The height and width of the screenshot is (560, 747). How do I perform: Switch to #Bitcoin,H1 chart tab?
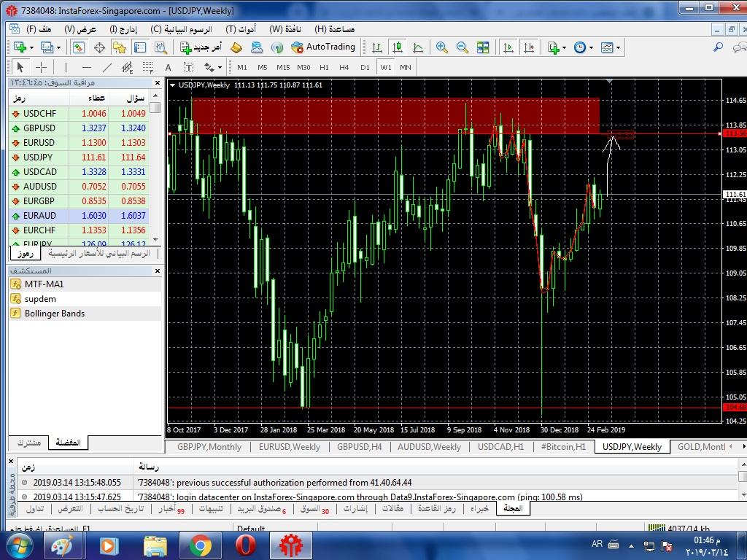pyautogui.click(x=563, y=447)
